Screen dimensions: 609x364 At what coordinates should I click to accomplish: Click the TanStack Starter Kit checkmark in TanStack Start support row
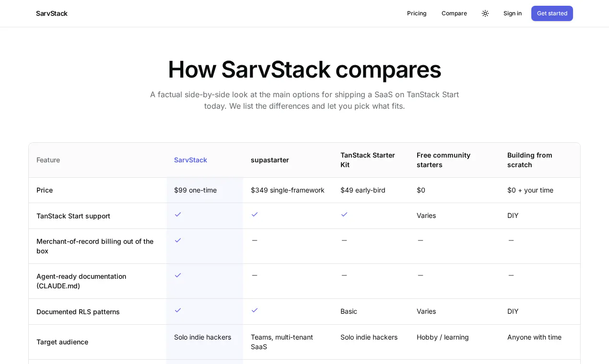[x=344, y=214]
